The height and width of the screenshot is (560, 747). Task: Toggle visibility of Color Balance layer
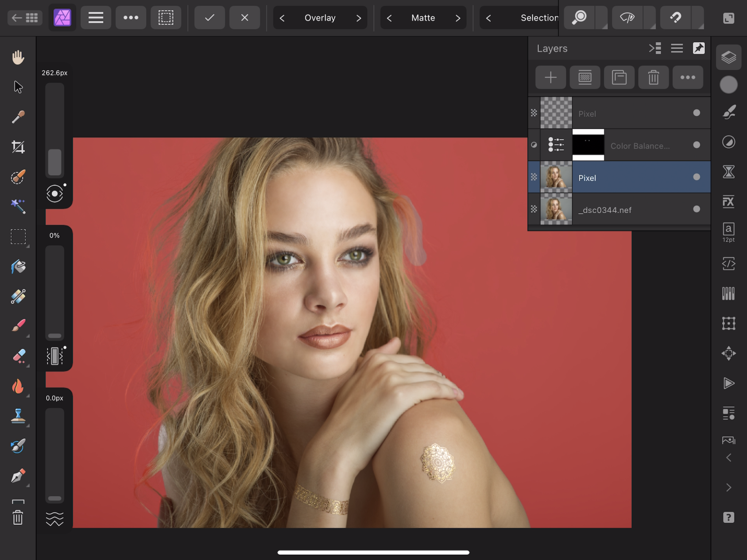pos(696,145)
